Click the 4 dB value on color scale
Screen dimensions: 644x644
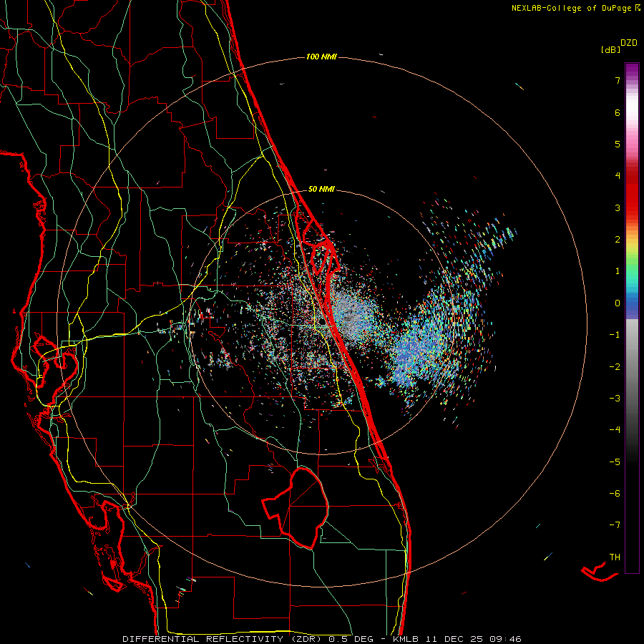(618, 176)
